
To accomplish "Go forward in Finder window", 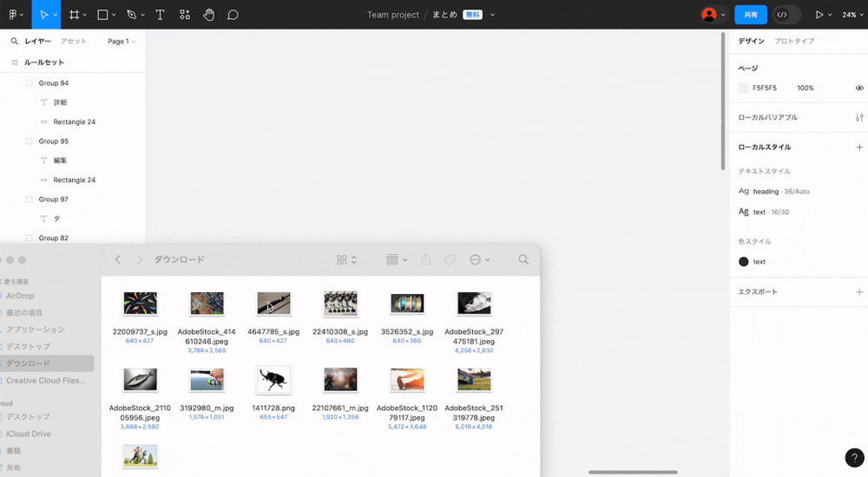I will click(139, 259).
